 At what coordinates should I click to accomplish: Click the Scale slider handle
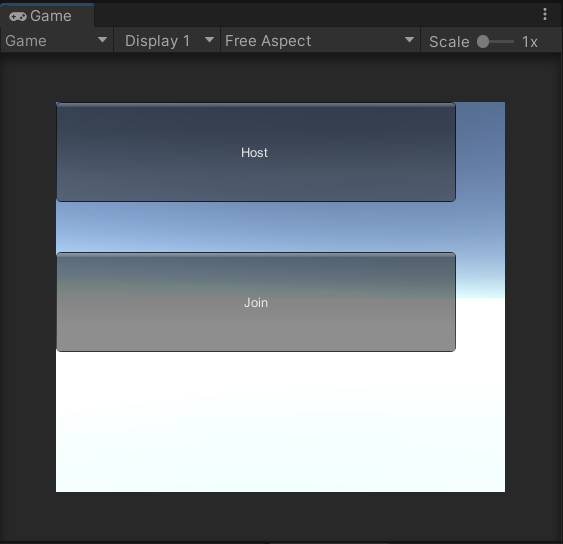tap(483, 42)
